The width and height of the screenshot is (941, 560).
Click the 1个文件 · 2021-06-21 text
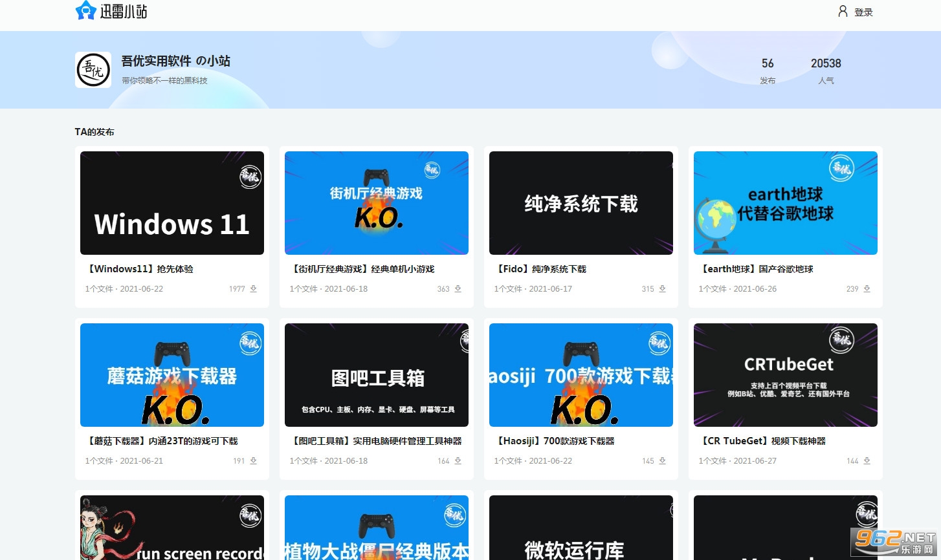click(x=124, y=461)
